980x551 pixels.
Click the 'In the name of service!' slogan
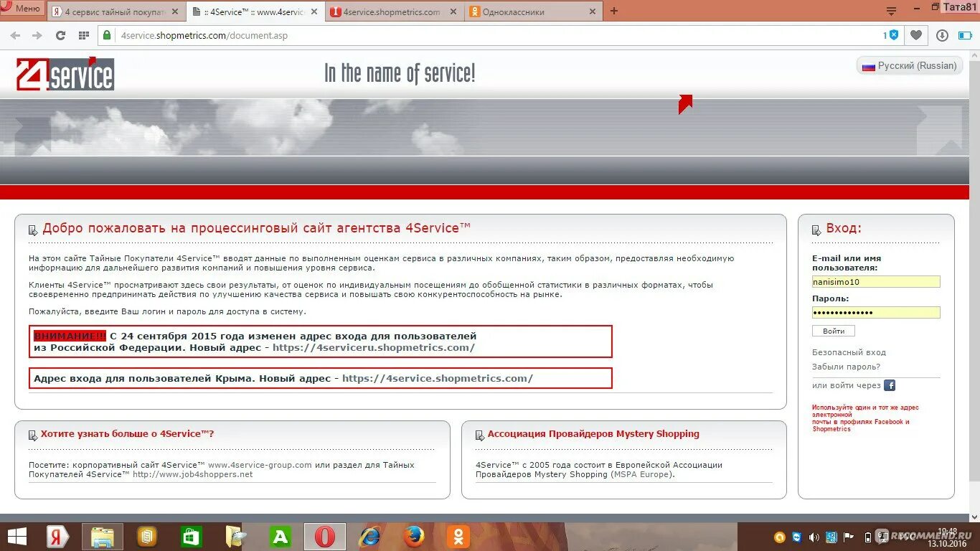400,73
